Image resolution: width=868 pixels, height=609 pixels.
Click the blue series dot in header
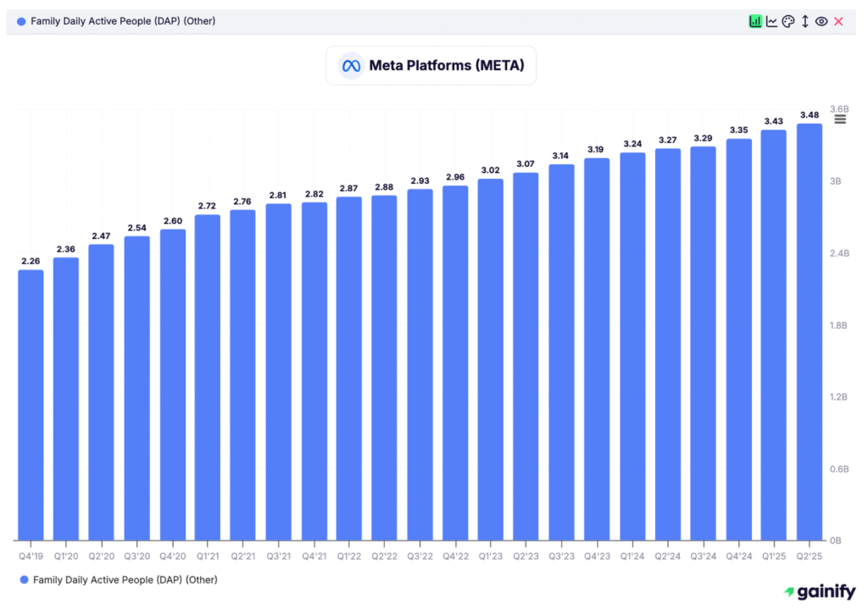click(21, 21)
